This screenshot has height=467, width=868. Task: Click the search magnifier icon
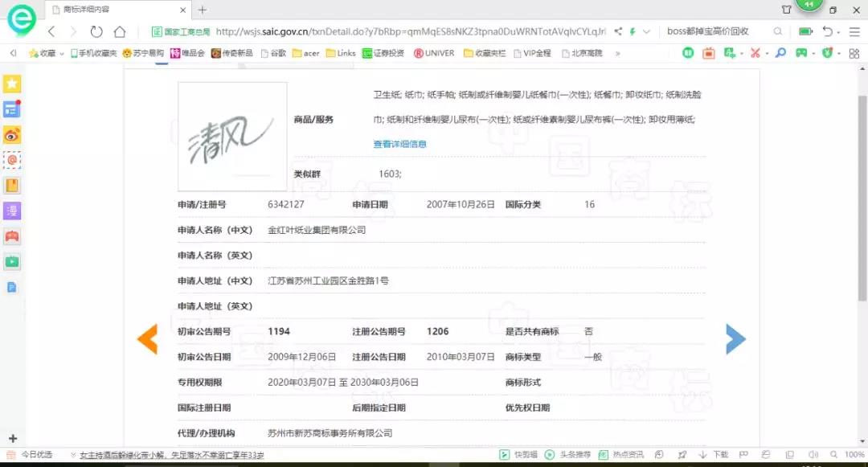(778, 31)
